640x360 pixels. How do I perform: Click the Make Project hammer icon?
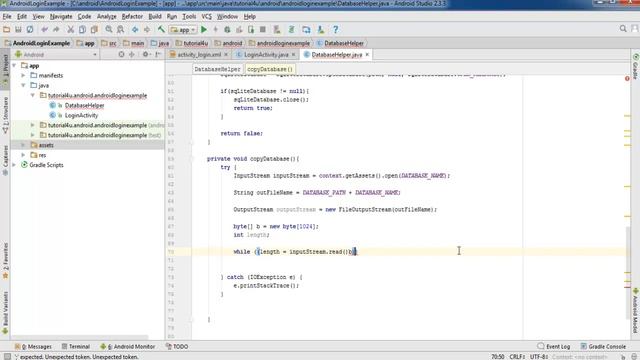[x=161, y=29]
